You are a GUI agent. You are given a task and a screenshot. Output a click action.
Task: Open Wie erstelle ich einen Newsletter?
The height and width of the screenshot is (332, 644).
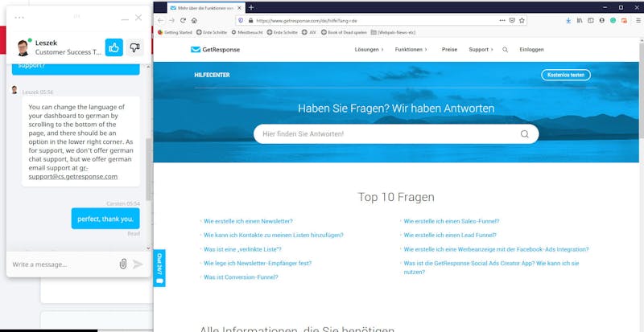click(x=248, y=221)
